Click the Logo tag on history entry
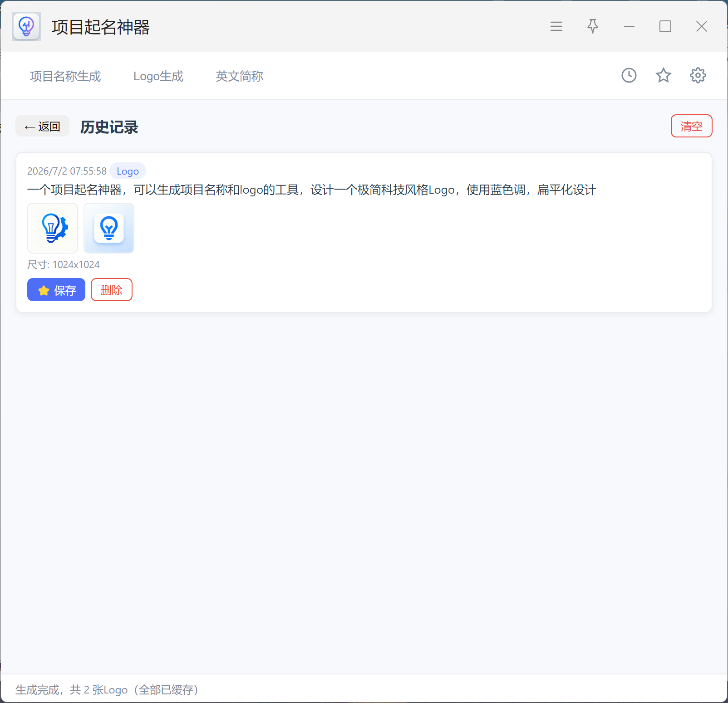 128,171
